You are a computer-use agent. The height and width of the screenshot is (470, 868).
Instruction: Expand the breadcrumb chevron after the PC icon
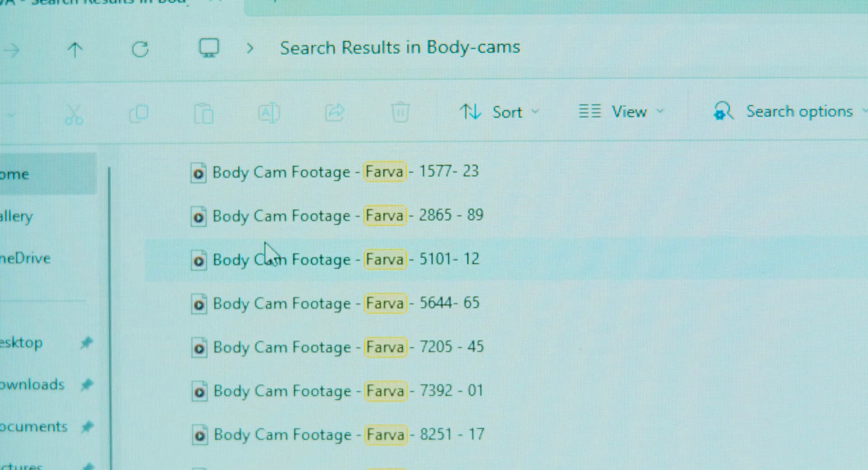[250, 48]
